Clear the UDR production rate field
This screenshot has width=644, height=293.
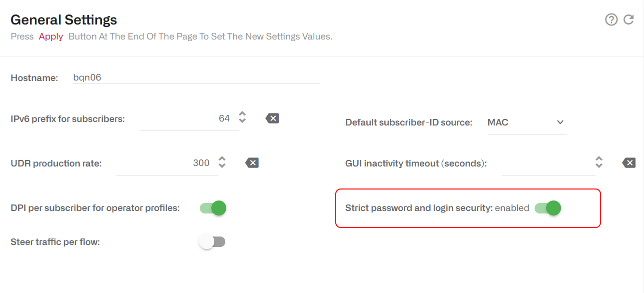coord(252,162)
